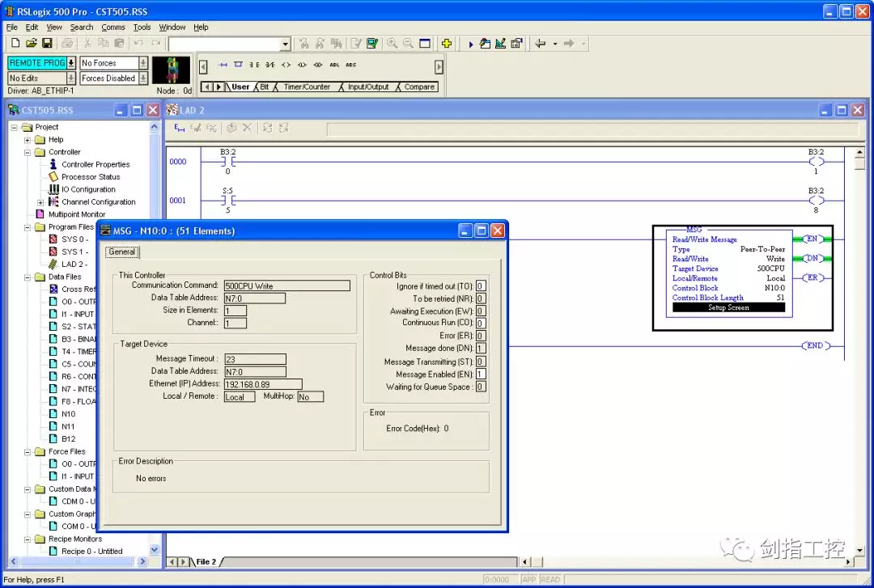This screenshot has height=588, width=874.
Task: Click the Ethernet (IP) Address field
Action: (263, 384)
